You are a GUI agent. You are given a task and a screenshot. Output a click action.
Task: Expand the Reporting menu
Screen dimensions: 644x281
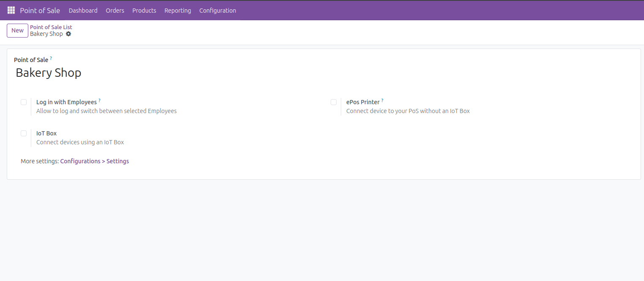click(x=177, y=11)
